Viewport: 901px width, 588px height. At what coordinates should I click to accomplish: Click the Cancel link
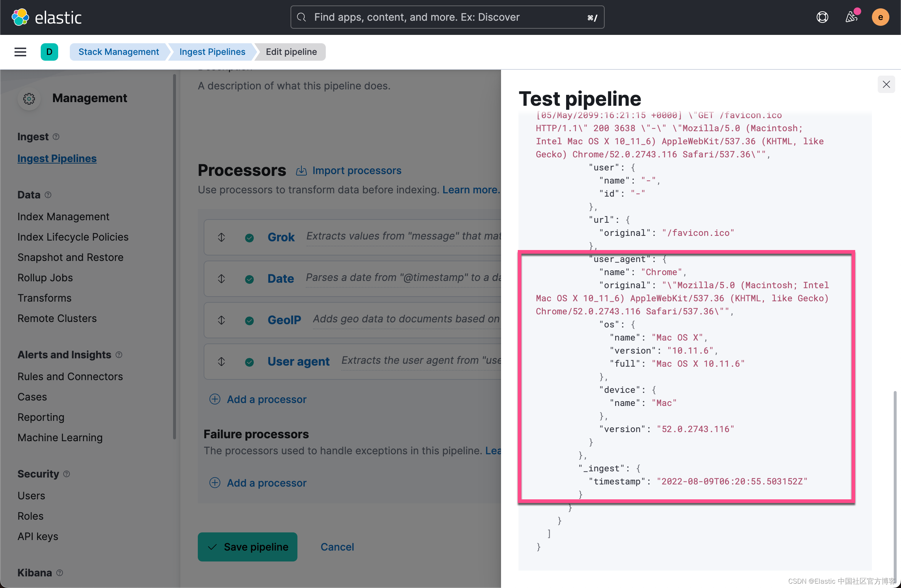click(x=337, y=547)
